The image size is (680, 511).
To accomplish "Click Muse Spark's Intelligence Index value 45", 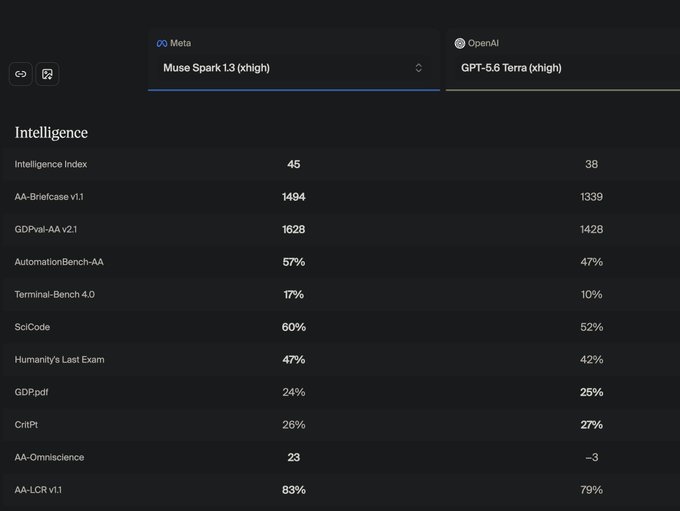I will click(x=294, y=164).
